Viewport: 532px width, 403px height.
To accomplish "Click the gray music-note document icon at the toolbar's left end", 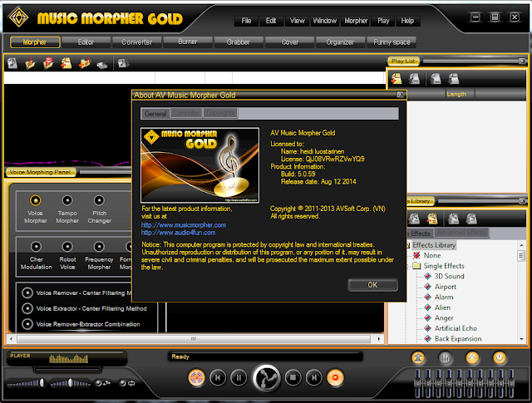I will [x=12, y=63].
